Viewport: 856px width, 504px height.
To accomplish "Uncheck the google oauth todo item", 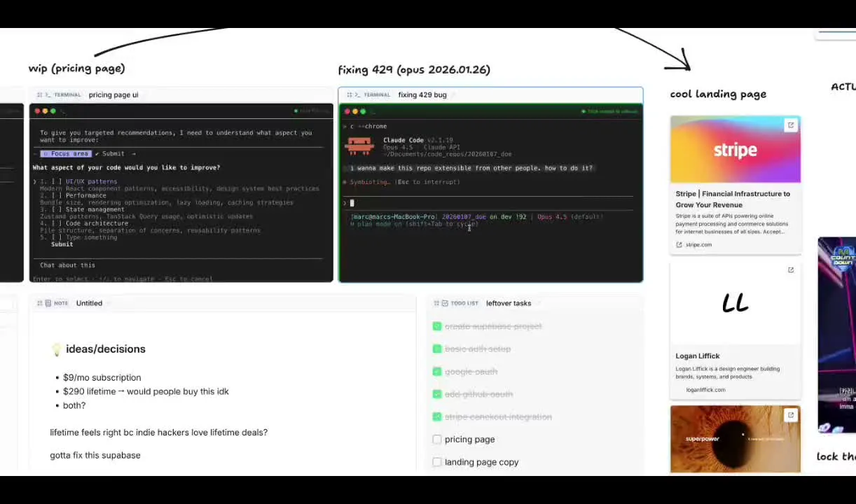I will [x=437, y=372].
